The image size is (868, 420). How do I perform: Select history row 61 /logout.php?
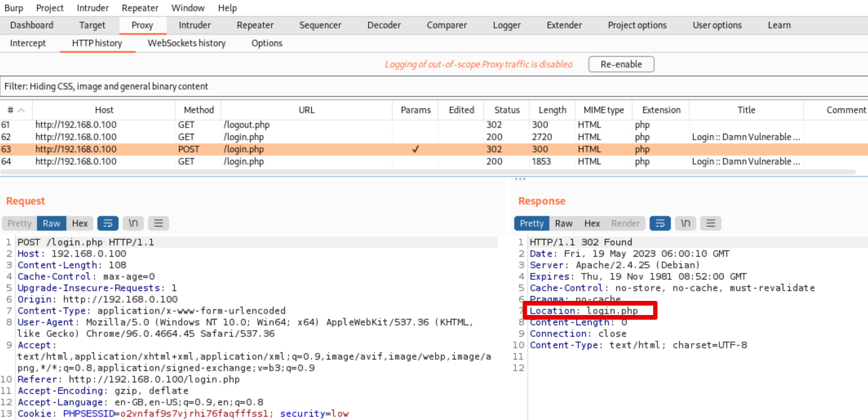(434, 125)
